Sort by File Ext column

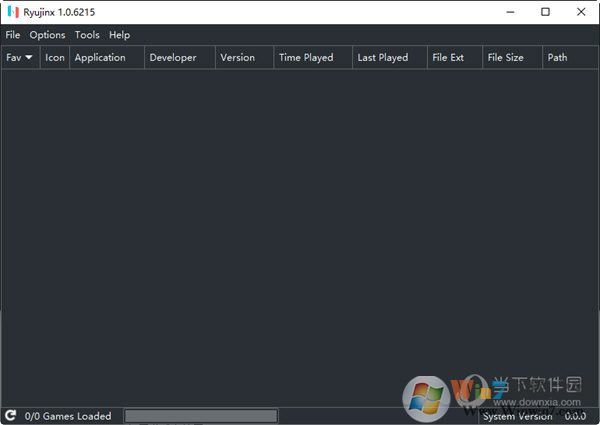coord(455,57)
